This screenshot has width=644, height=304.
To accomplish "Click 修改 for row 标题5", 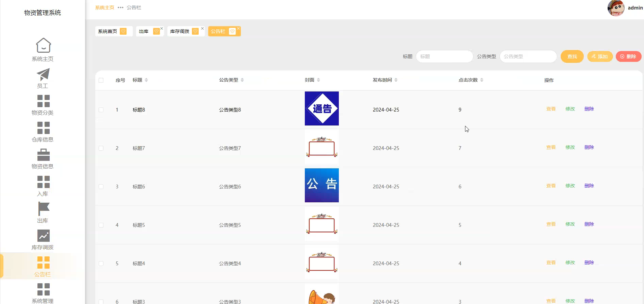I will 570,224.
